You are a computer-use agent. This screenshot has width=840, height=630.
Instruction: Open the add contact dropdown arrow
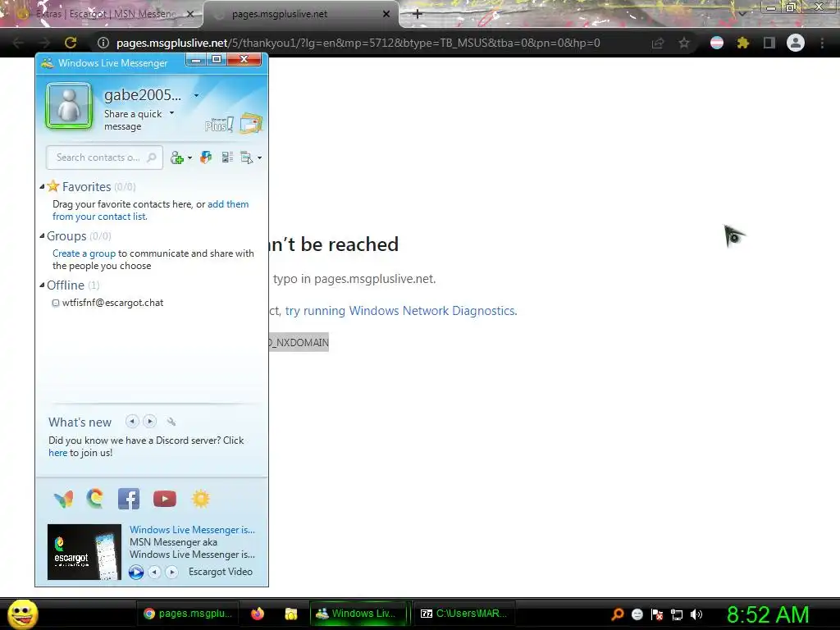189,158
